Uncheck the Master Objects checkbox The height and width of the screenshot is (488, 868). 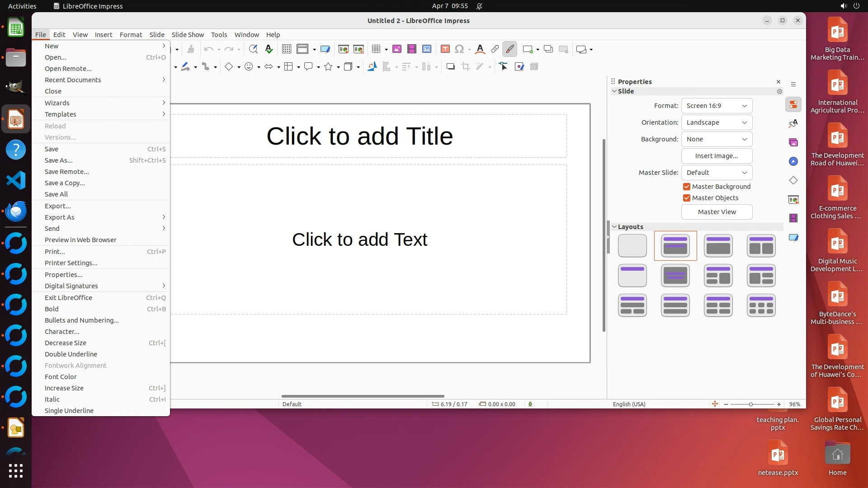(686, 198)
